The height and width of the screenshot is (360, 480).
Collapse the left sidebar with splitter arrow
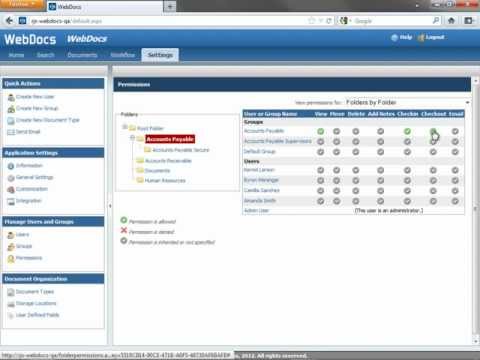(110, 206)
